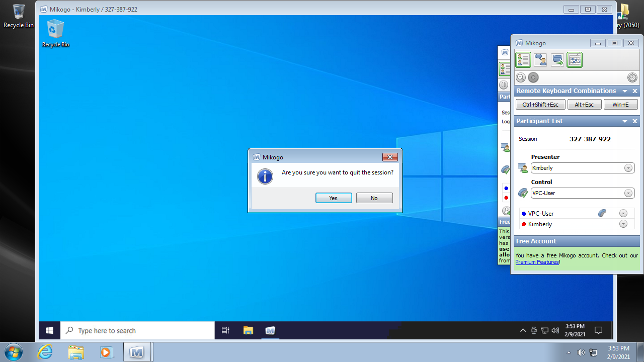644x362 pixels.
Task: Confirm quitting the session with Yes
Action: coord(334,198)
